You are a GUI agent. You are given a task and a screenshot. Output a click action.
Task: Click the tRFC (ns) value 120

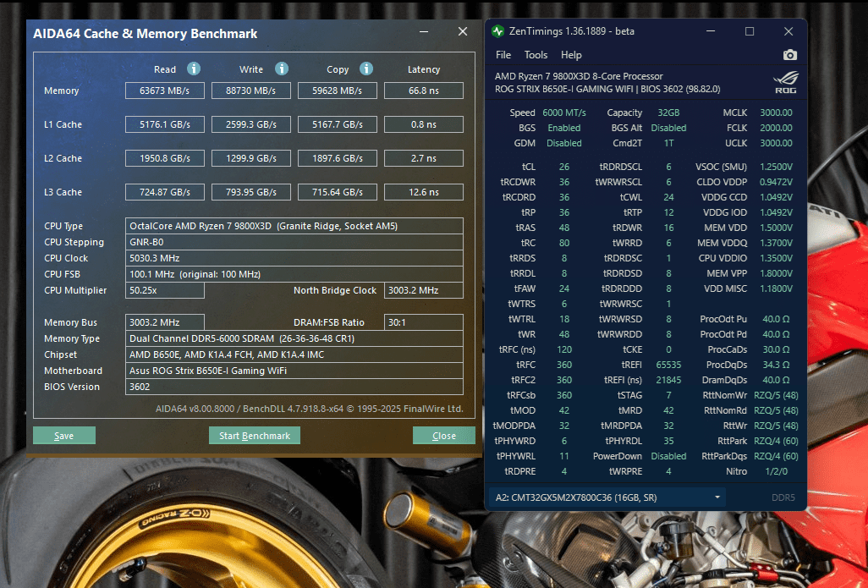[564, 349]
